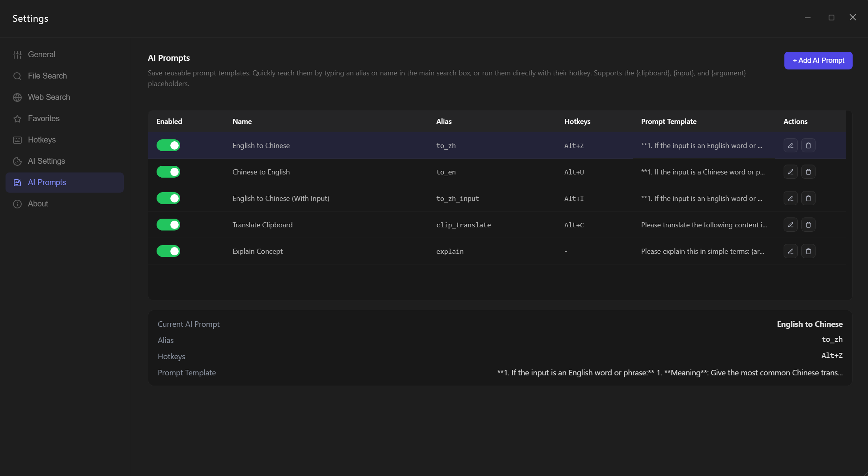Go to File Search settings
The height and width of the screenshot is (476, 868).
[65, 76]
